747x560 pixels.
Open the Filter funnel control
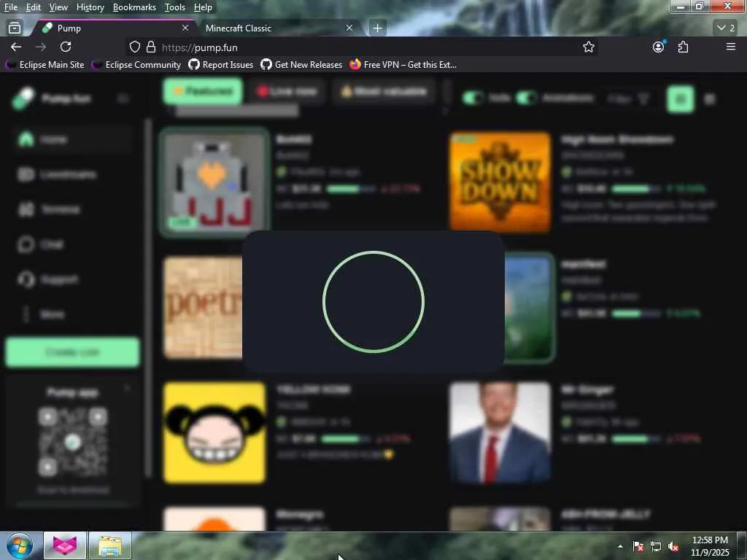pos(629,98)
